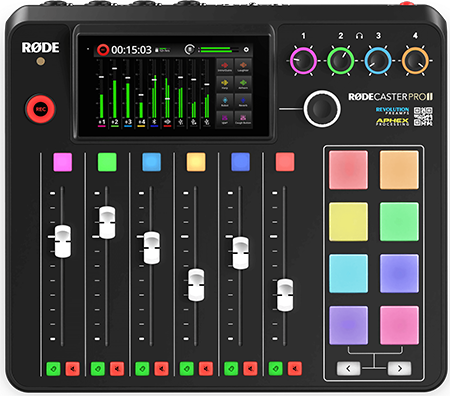Image resolution: width=450 pixels, height=396 pixels.
Task: Select mic channel 3 label on the touchscreen
Action: [128, 122]
